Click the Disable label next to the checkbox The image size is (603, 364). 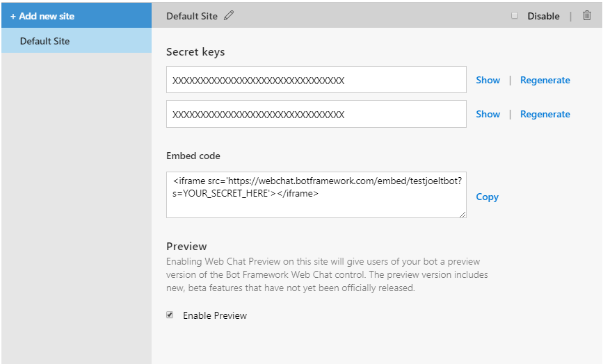(x=543, y=16)
